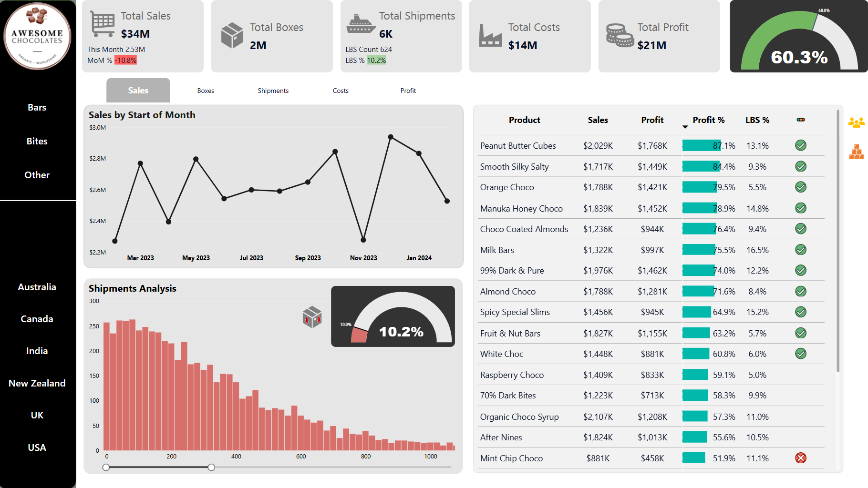Click the coins icon by Total Profit

[x=620, y=35]
